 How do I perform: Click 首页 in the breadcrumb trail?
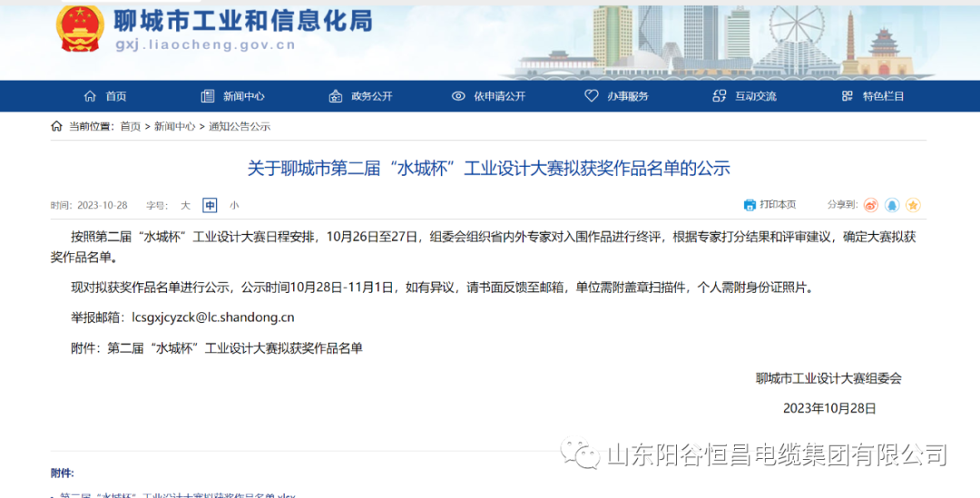[x=130, y=127]
